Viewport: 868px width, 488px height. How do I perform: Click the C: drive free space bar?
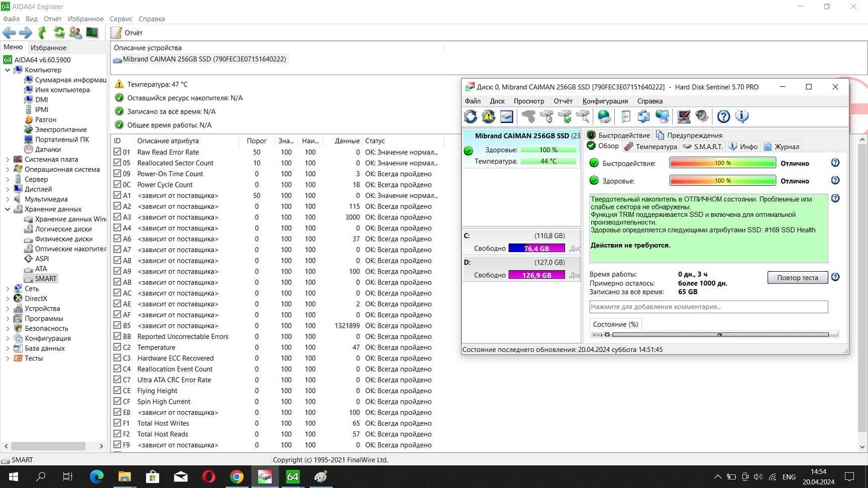point(536,249)
